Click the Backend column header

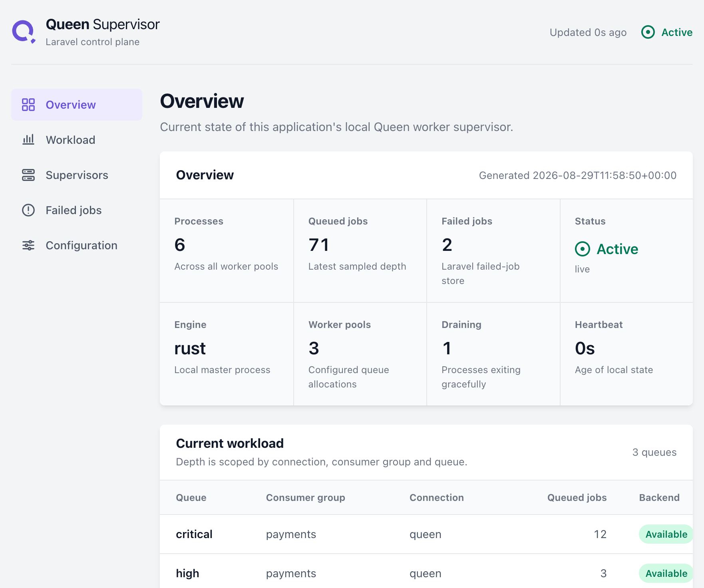[659, 498]
